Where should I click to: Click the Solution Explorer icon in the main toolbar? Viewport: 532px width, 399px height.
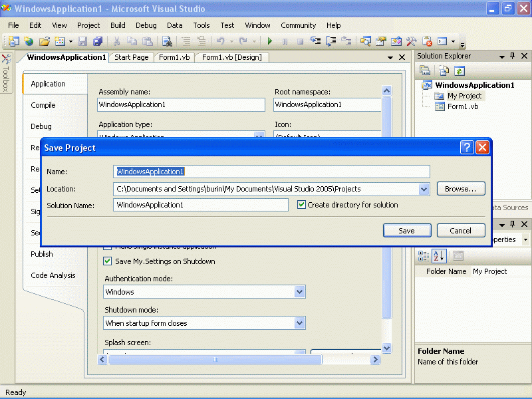(365, 41)
